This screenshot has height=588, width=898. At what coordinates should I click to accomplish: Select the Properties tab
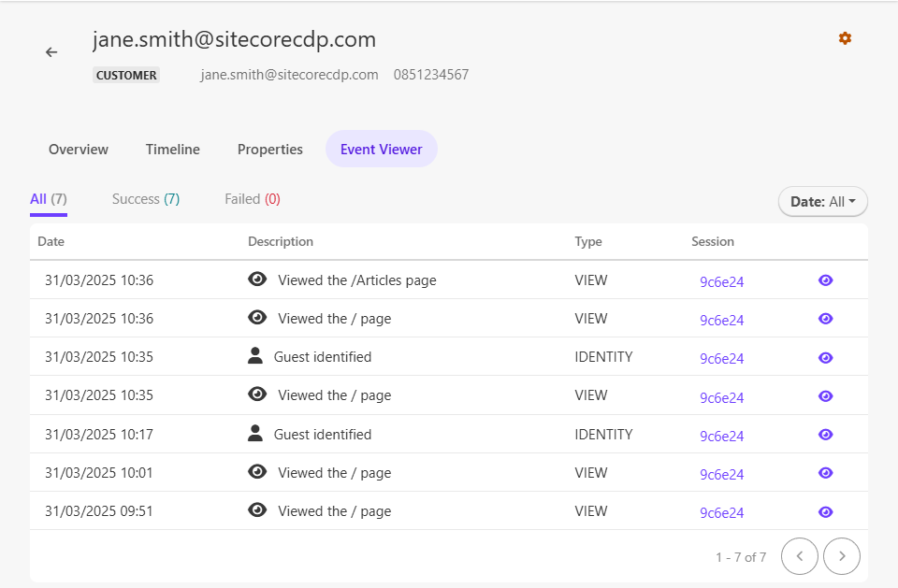click(270, 150)
